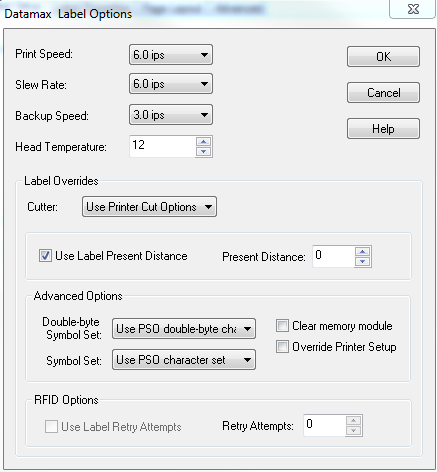Open the Print Speed dropdown
This screenshot has height=472, width=437.
click(171, 55)
